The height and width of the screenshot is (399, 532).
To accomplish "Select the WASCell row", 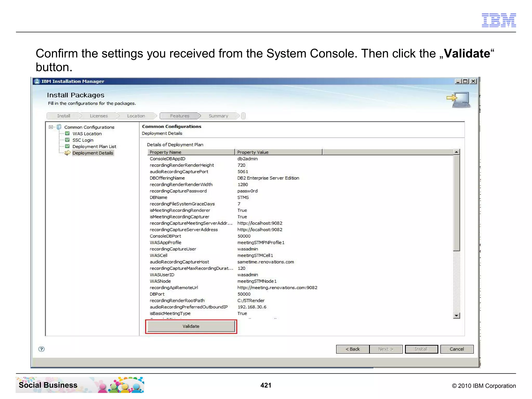I will (300, 255).
